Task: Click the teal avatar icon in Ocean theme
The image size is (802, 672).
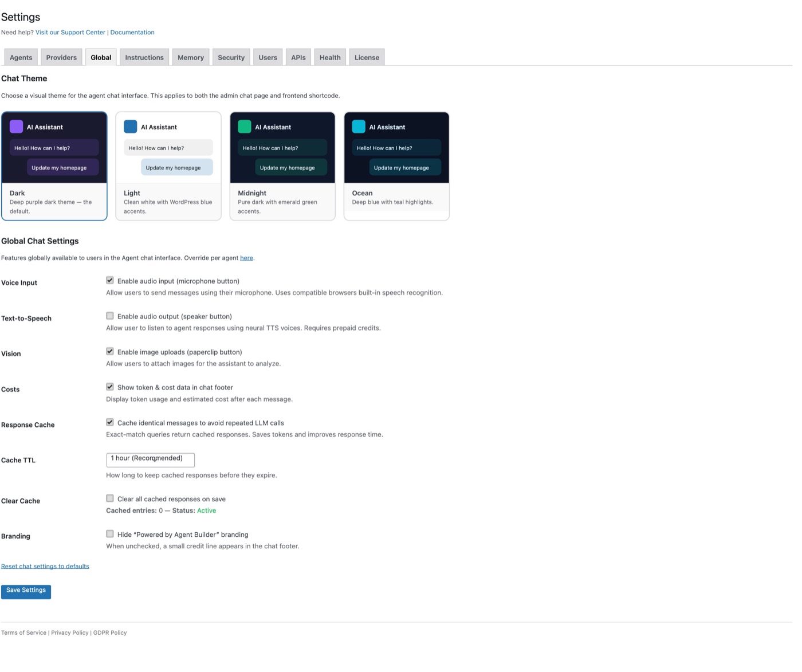Action: coord(359,127)
